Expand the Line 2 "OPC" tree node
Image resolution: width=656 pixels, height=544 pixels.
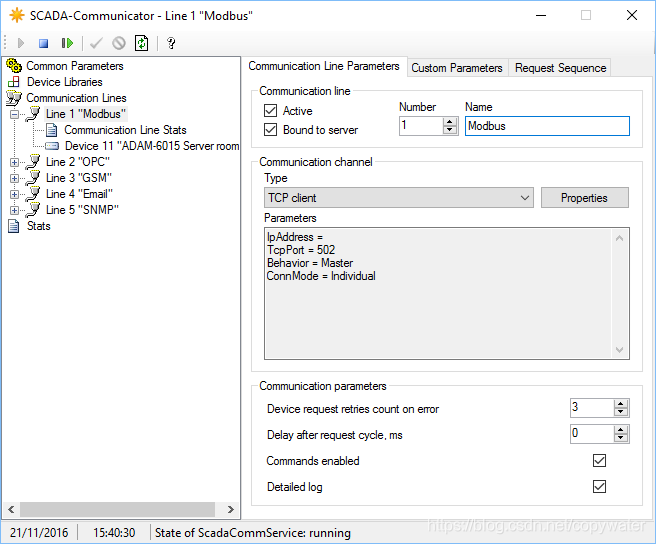click(15, 162)
